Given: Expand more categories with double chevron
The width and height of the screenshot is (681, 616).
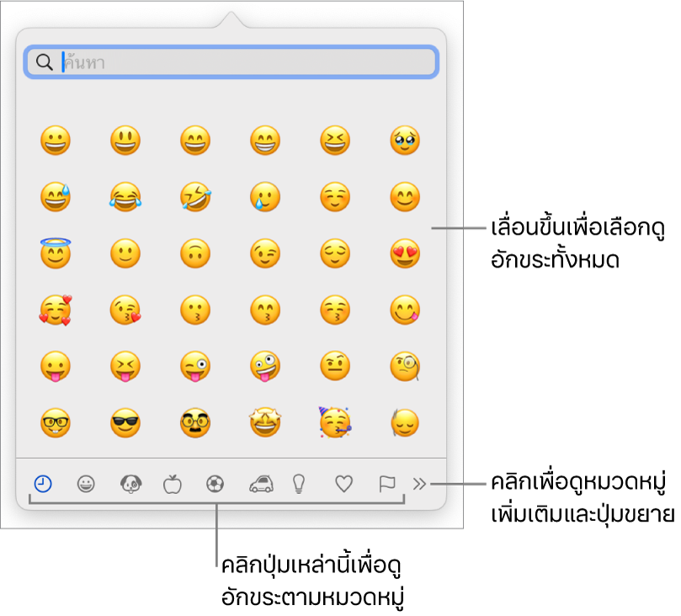Looking at the screenshot, I should [419, 483].
